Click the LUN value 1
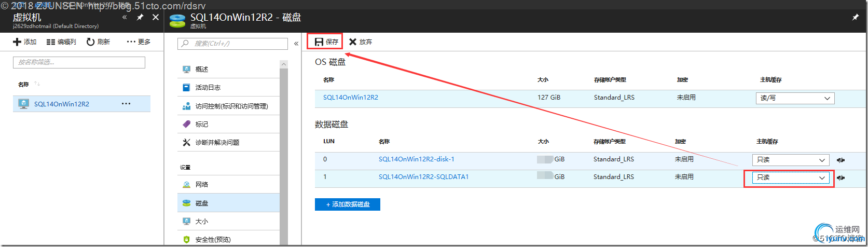868x247 pixels. click(x=325, y=176)
